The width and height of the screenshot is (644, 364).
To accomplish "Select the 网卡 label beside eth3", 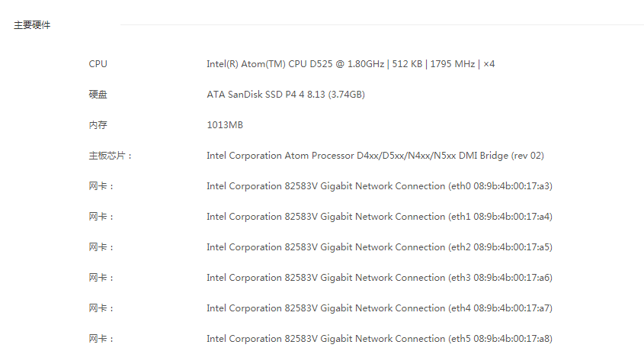I will (101, 278).
